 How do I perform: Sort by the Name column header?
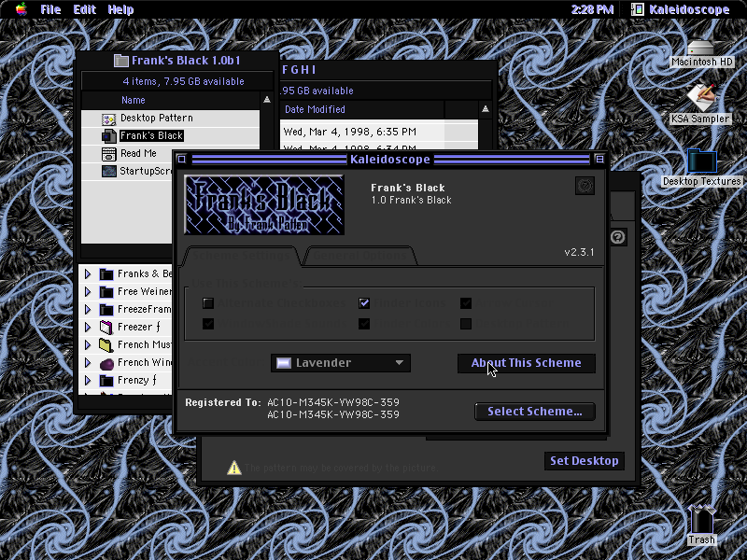click(x=171, y=100)
